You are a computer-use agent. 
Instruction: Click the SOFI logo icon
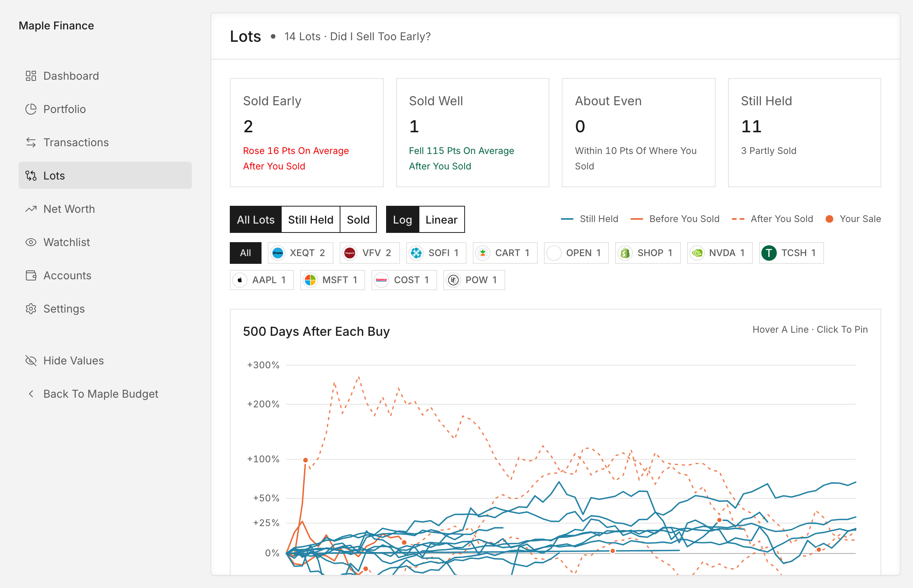point(416,253)
